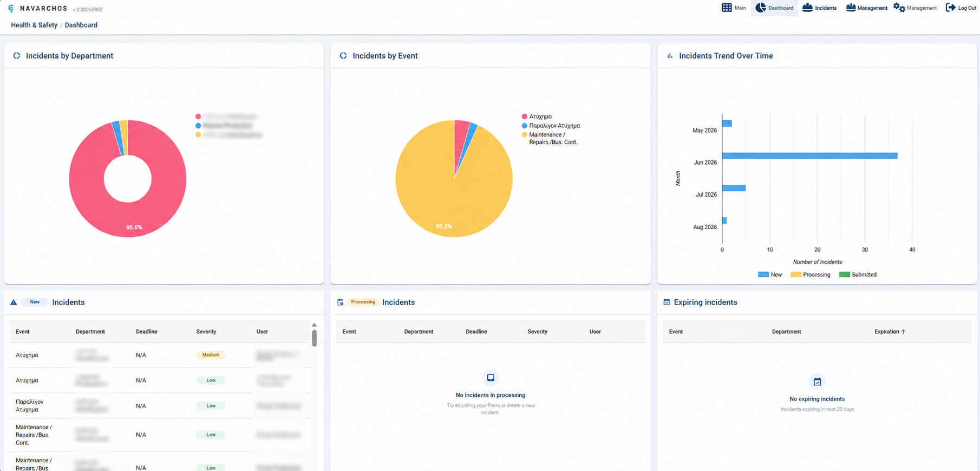This screenshot has width=980, height=471.
Task: Sort New Incidents table by Severity header
Action: pos(206,332)
